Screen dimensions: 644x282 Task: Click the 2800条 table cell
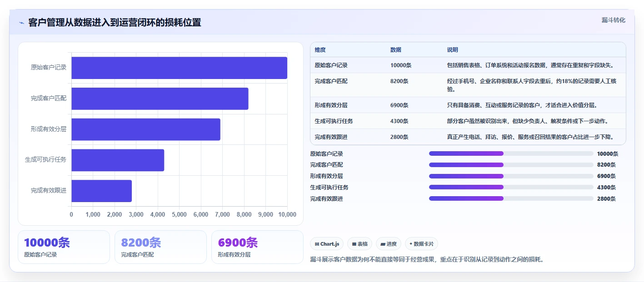coord(399,137)
